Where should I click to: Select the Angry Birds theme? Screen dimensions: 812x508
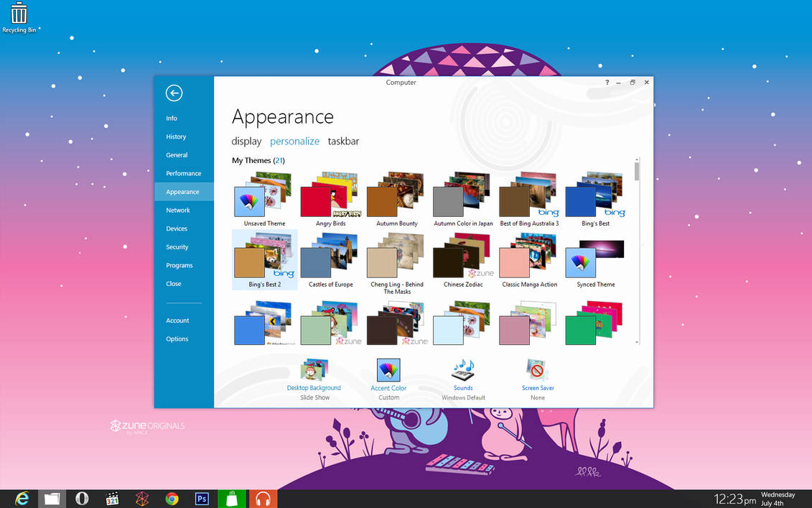[x=329, y=195]
